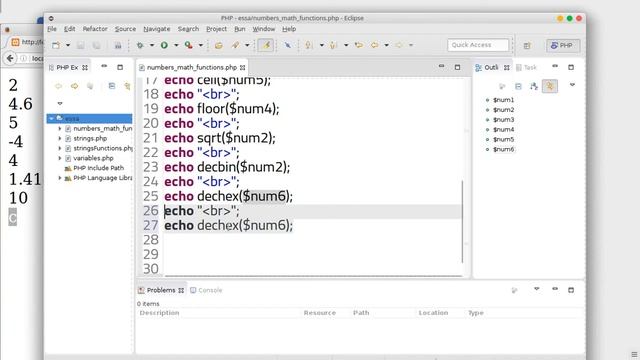
Task: Click the explorer Back arrow icon
Action: [58, 86]
